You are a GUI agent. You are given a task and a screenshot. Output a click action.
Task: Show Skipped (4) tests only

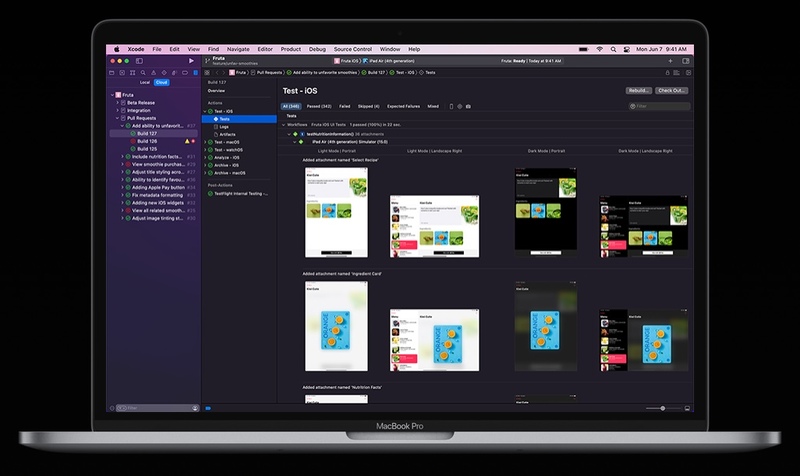tap(368, 107)
